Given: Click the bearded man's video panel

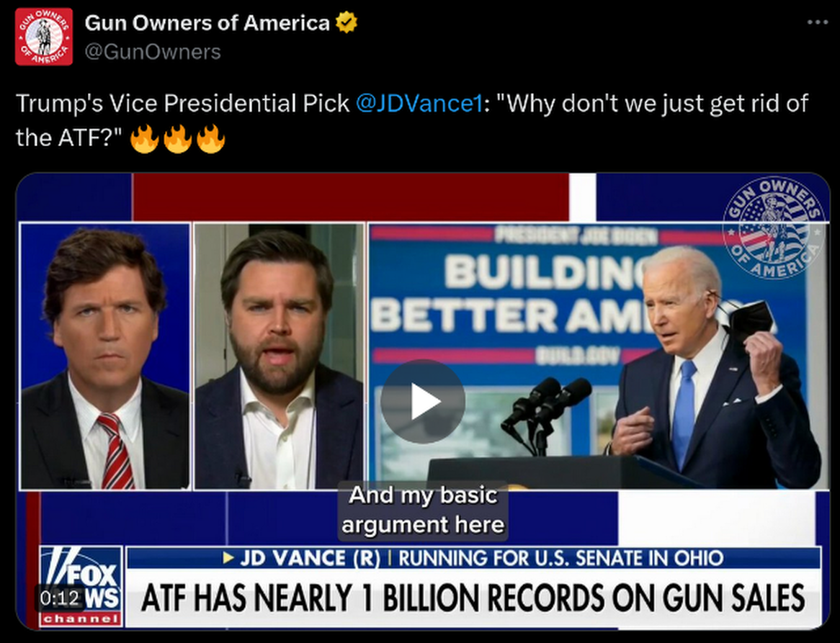Looking at the screenshot, I should pos(279,356).
